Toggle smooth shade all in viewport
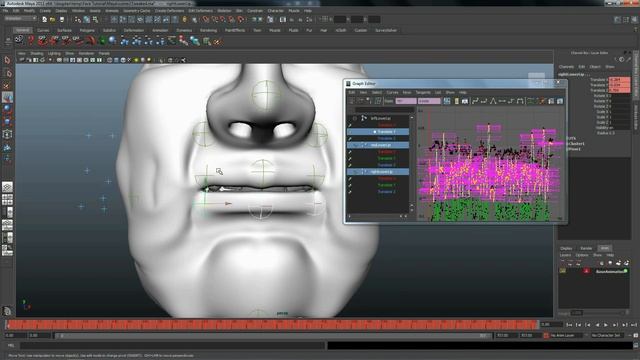 click(116, 60)
